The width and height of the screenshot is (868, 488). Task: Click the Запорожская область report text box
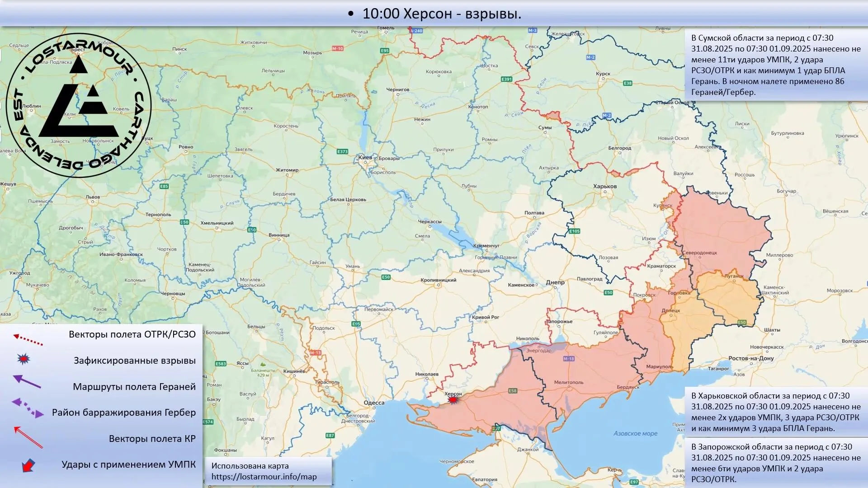tap(776, 463)
